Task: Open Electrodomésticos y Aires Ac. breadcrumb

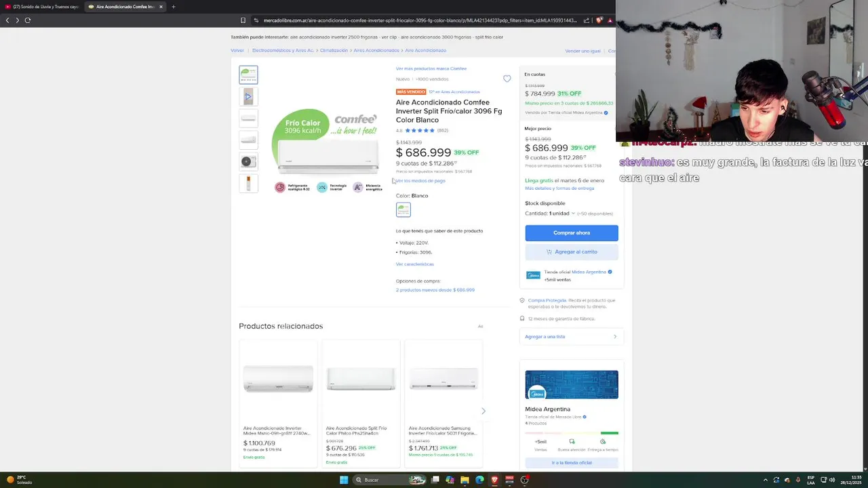Action: click(283, 51)
